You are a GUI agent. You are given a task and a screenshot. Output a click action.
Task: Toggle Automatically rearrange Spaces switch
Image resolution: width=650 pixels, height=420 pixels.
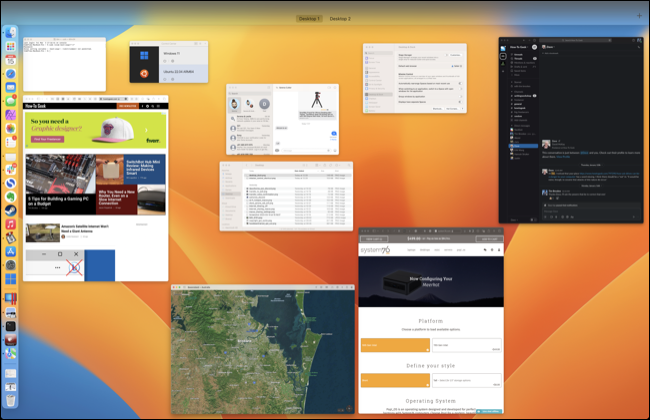click(461, 83)
